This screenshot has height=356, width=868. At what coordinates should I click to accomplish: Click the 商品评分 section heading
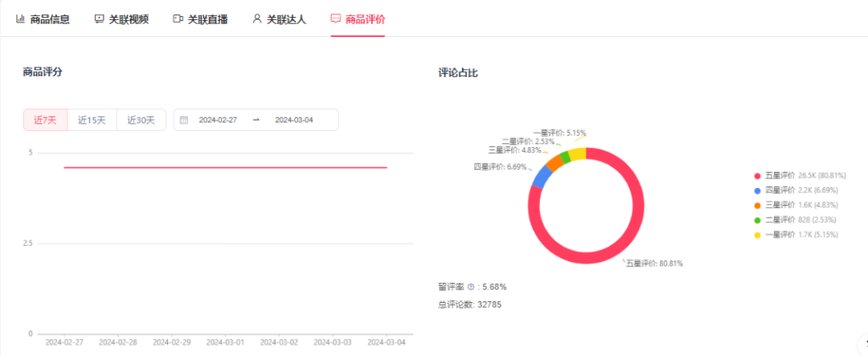[x=42, y=72]
